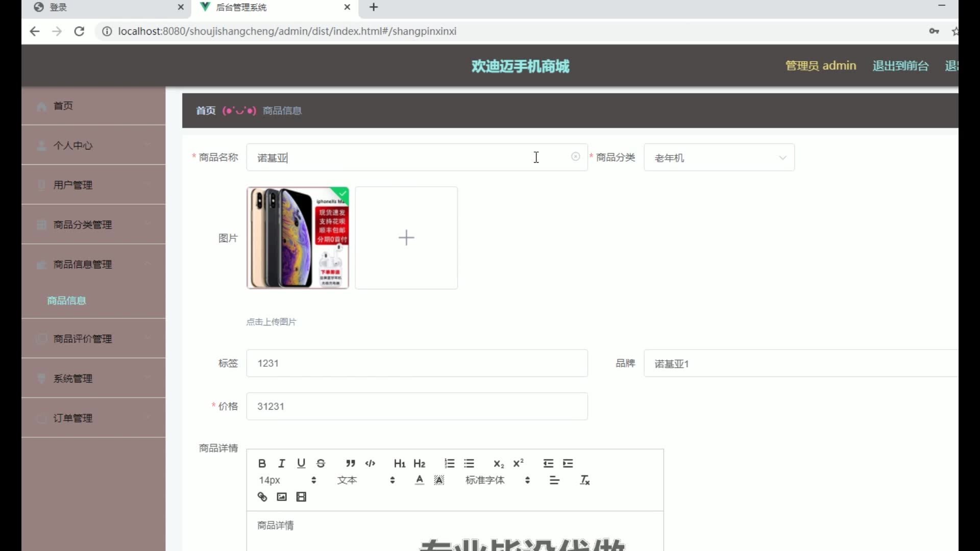Click 点击上传图片 hint text
Screen dimensions: 980x551
tap(271, 322)
